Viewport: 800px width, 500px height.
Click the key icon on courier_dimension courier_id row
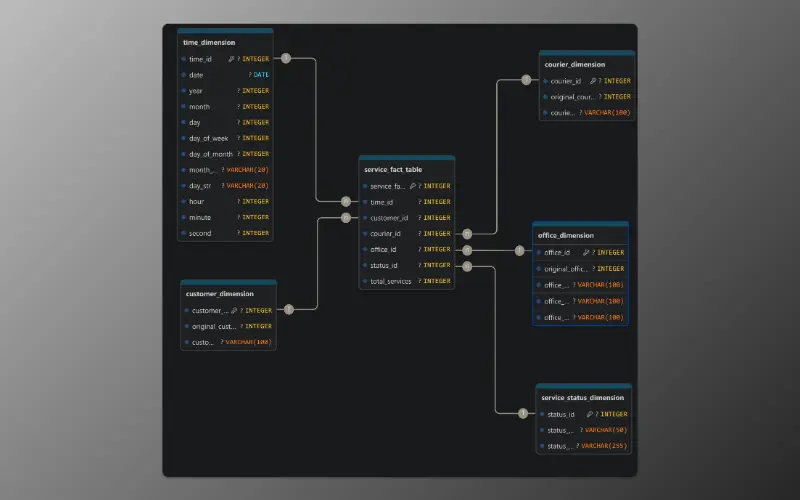click(593, 81)
